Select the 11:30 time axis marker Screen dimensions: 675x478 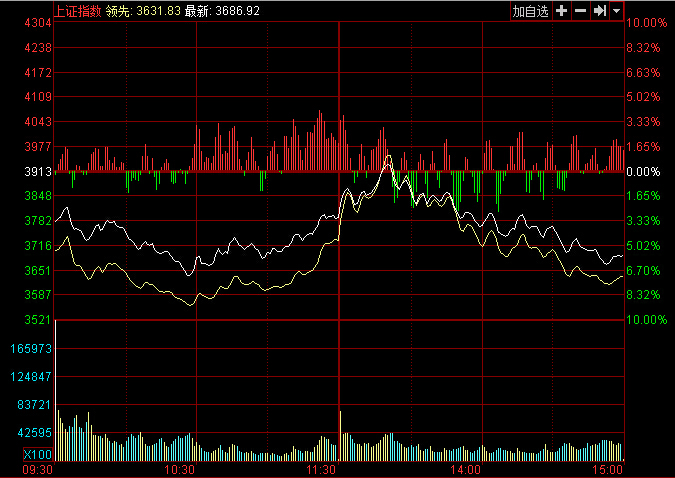323,468
